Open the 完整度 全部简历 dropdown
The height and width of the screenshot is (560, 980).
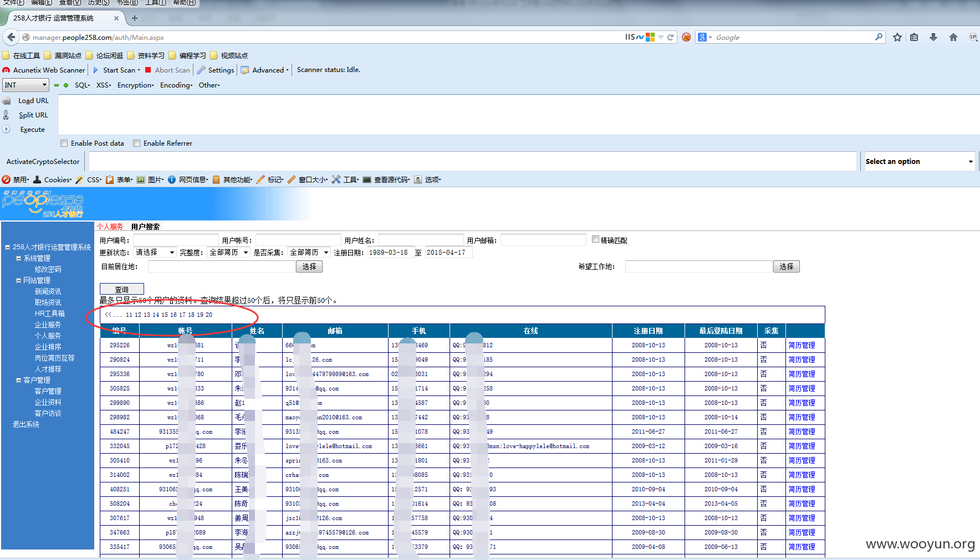point(228,253)
